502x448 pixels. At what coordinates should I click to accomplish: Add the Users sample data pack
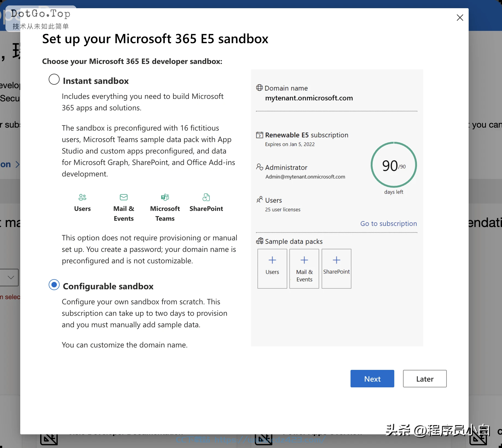pos(272,269)
